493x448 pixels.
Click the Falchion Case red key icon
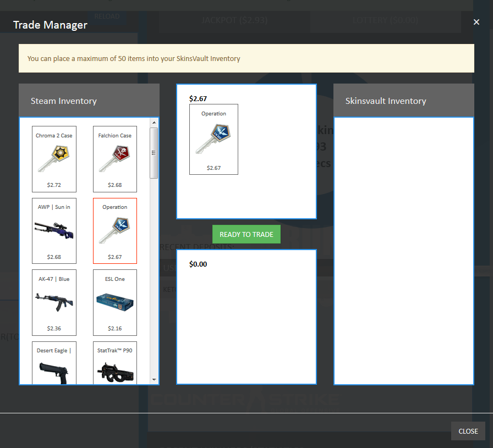click(x=115, y=158)
